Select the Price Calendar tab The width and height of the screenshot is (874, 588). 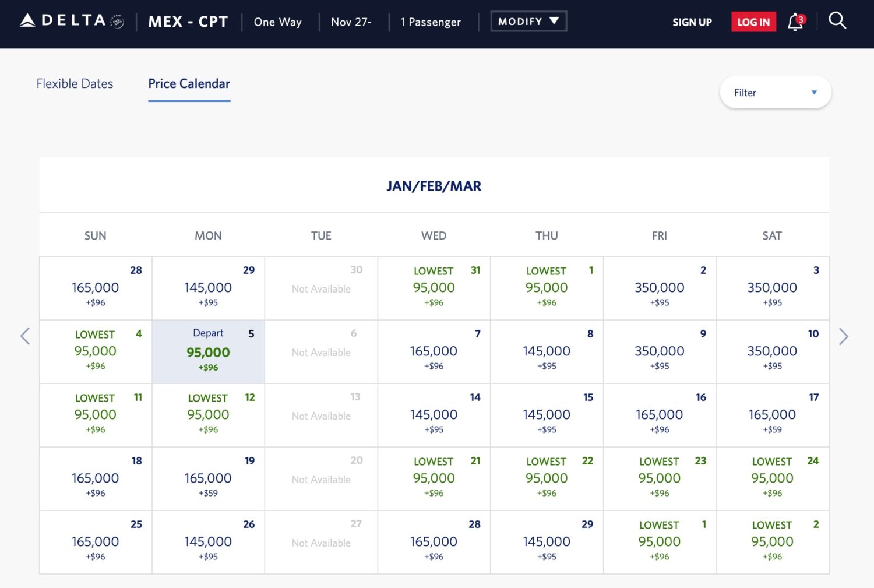point(189,84)
